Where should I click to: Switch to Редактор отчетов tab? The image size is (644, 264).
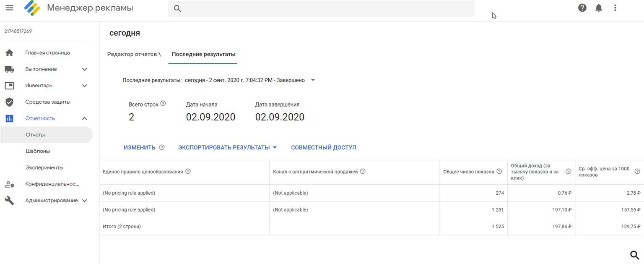[134, 54]
